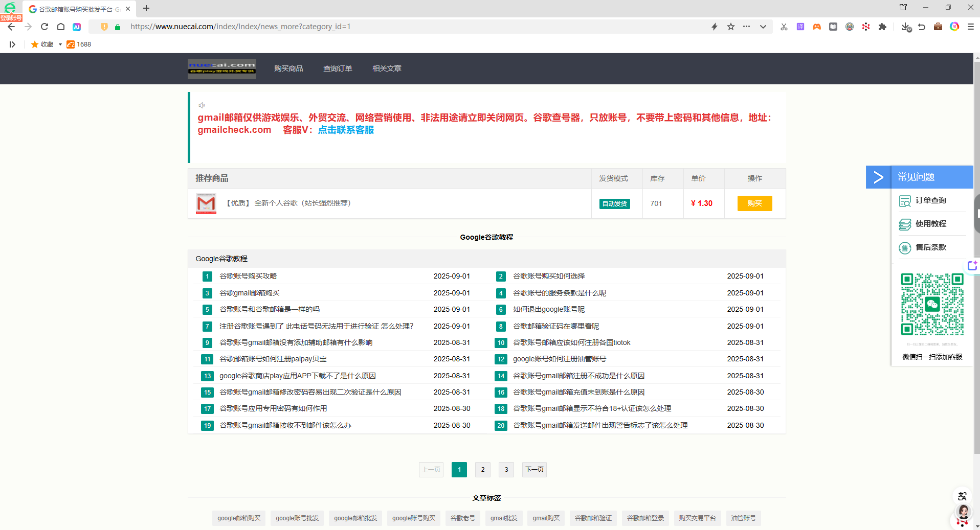The width and height of the screenshot is (980, 530).
Task: Bookmark this page with star icon
Action: pyautogui.click(x=730, y=27)
